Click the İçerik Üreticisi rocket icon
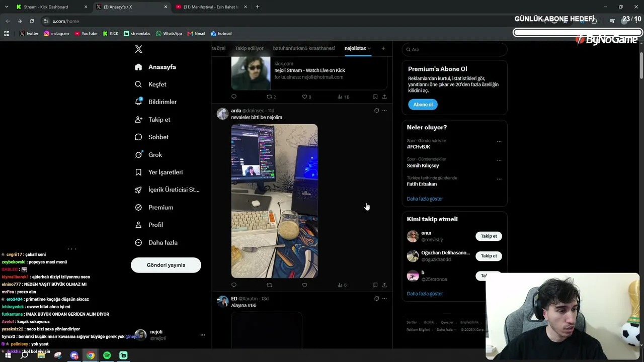Viewport: 644px width, 362px height. pyautogui.click(x=138, y=190)
